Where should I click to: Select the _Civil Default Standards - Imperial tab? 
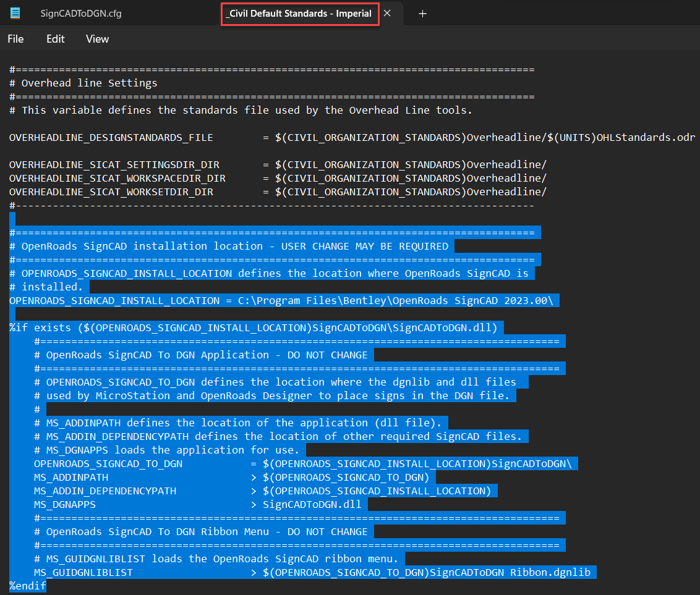click(x=299, y=13)
